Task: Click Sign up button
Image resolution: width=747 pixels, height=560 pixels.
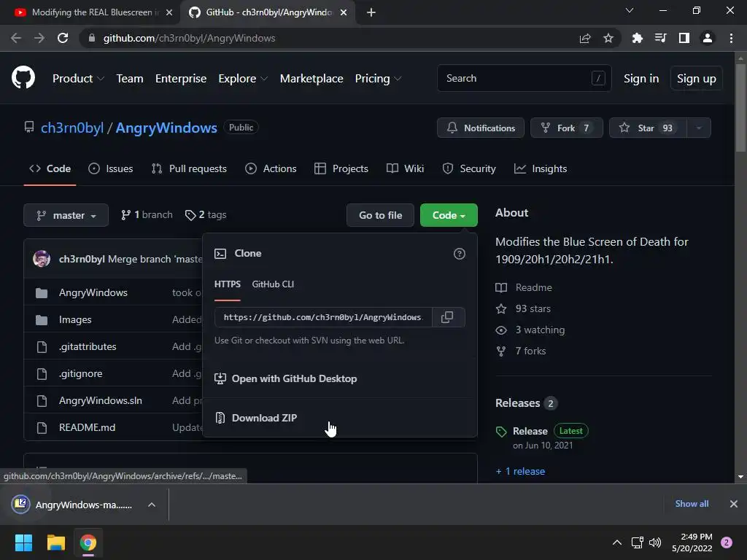Action: [696, 78]
